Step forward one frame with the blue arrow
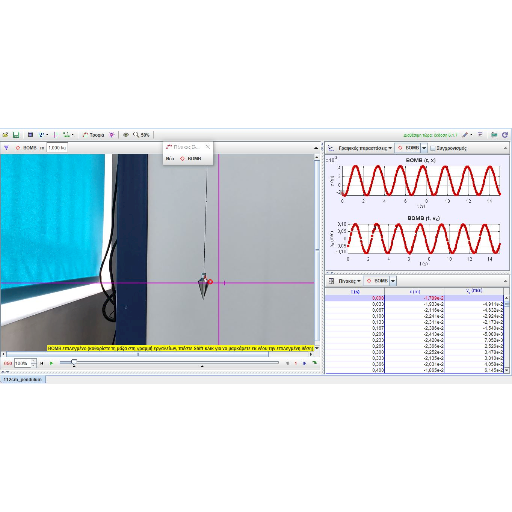Viewport: 512px width, 512px height. pos(305,363)
